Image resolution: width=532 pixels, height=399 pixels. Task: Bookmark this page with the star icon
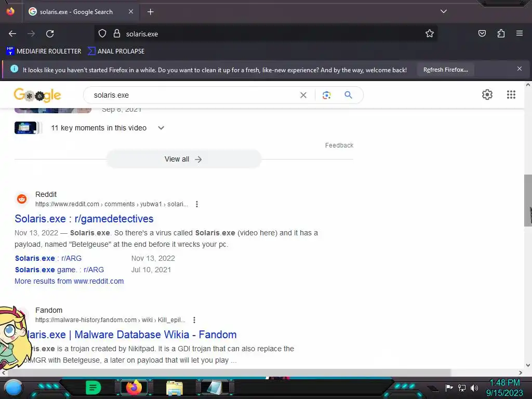(x=430, y=34)
